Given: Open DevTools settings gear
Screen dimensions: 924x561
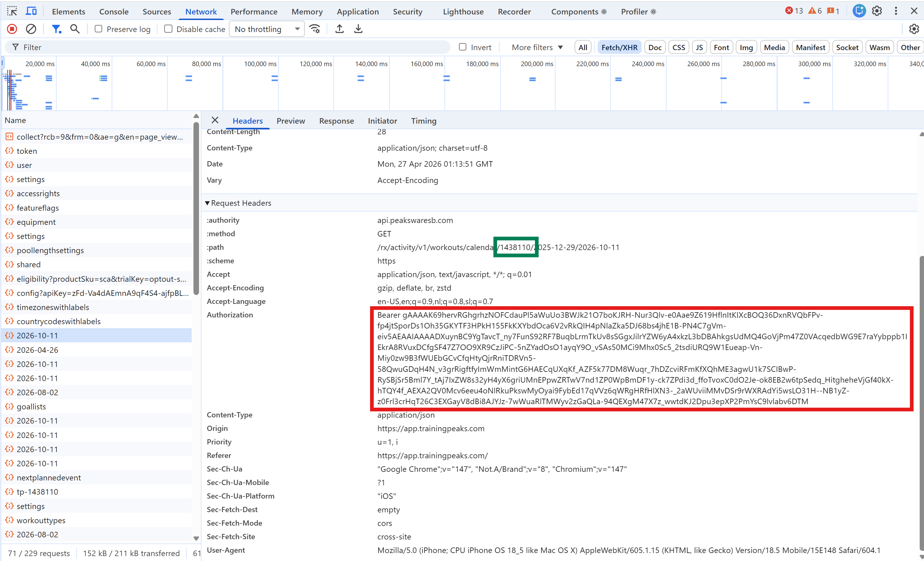Looking at the screenshot, I should (x=877, y=11).
